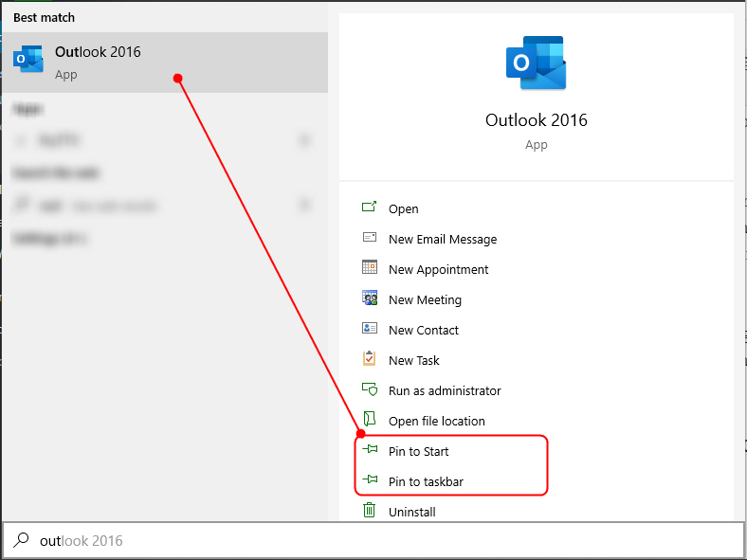Viewport: 747px width, 560px height.
Task: Choose Pin to Start
Action: tap(418, 451)
